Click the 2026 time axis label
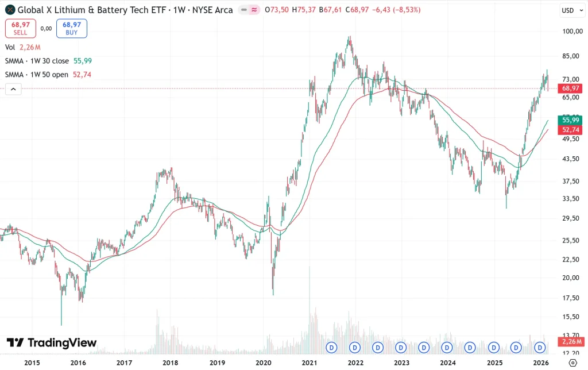The width and height of the screenshot is (588, 370). (541, 363)
